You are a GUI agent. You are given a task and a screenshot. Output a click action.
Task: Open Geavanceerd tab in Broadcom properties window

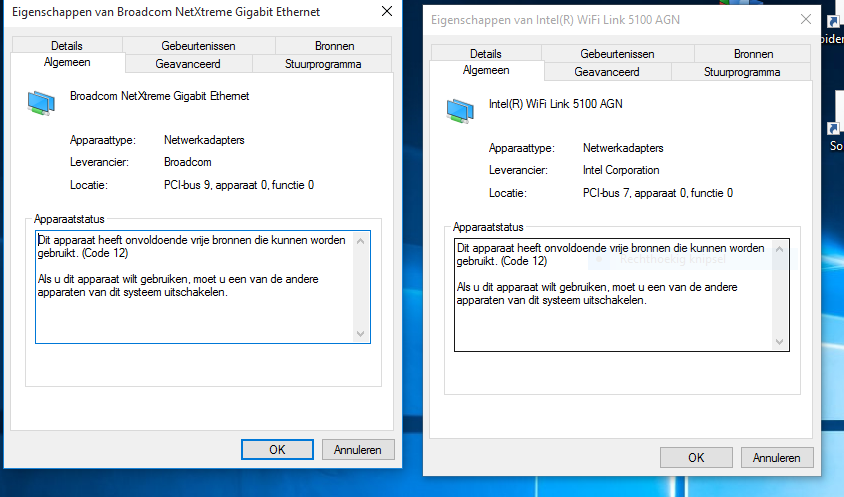click(188, 64)
